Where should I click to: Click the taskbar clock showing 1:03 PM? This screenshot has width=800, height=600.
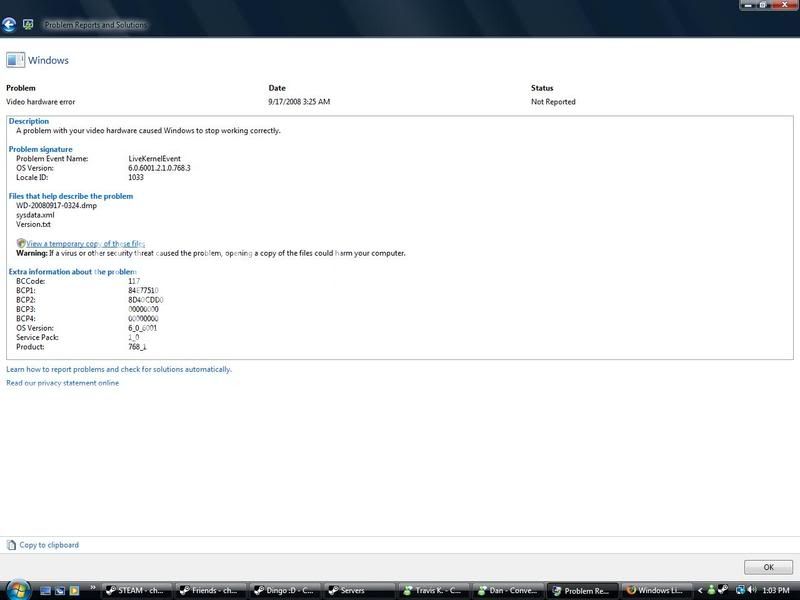tap(777, 590)
